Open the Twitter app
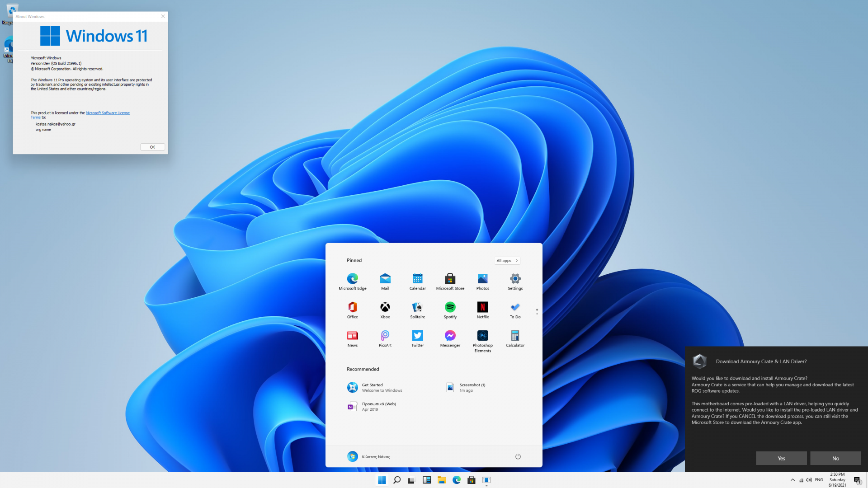 (x=418, y=338)
